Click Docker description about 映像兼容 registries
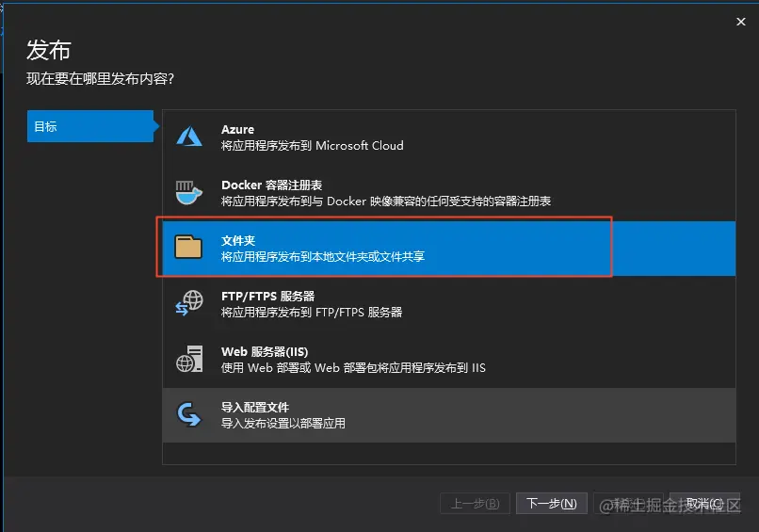The width and height of the screenshot is (759, 532). pos(386,202)
